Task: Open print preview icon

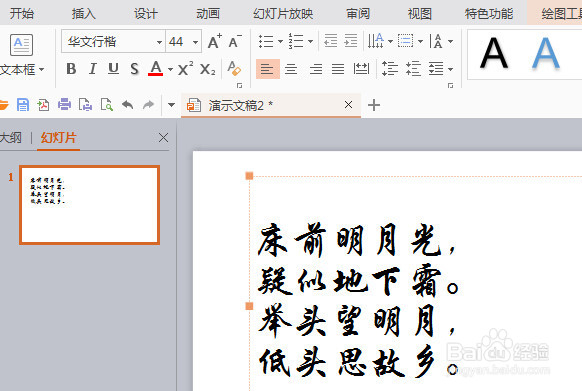Action: [x=107, y=105]
